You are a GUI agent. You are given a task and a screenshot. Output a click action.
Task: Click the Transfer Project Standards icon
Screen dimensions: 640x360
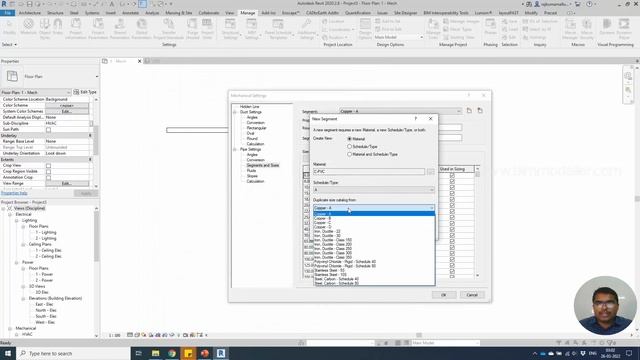[169, 28]
